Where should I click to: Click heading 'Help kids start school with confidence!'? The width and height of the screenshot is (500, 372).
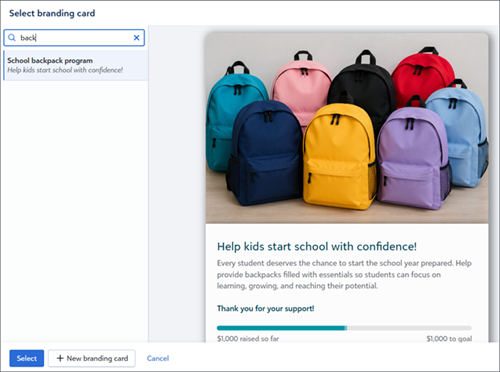point(317,246)
